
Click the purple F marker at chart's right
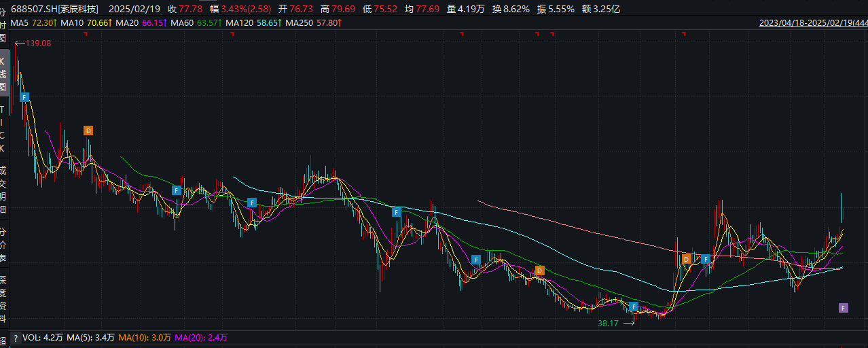[x=843, y=308]
